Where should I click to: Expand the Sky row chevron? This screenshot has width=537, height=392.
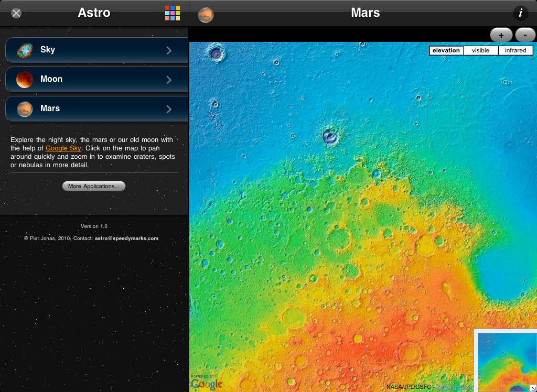(x=169, y=50)
